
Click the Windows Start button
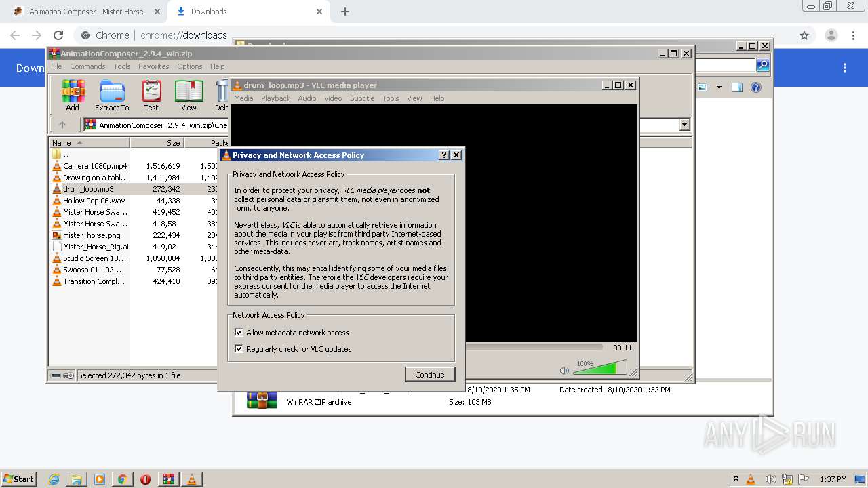click(x=19, y=479)
